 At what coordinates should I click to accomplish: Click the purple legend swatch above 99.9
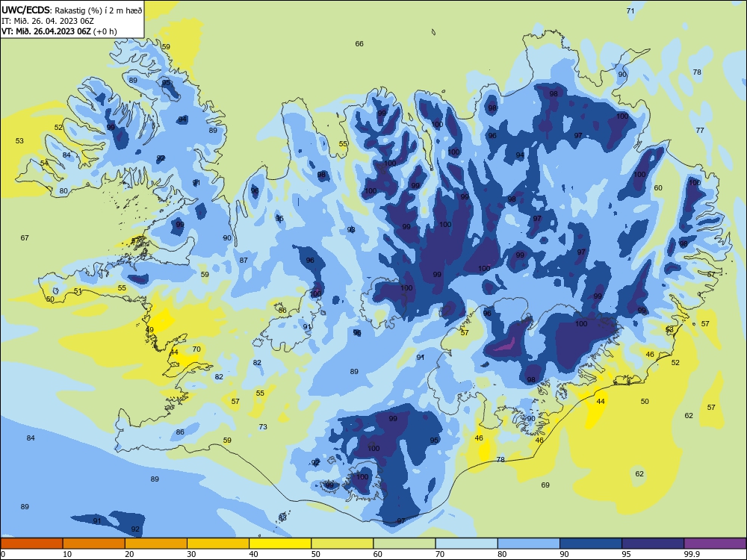pyautogui.click(x=715, y=544)
